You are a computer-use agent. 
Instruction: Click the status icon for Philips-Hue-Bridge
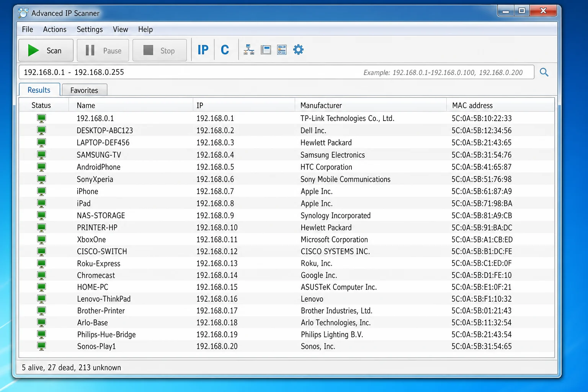[41, 335]
